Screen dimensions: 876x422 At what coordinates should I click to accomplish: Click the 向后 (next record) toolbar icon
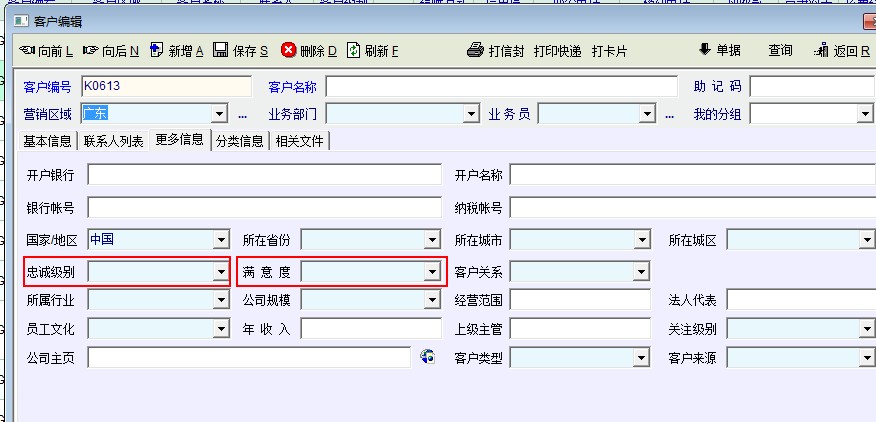pos(91,50)
